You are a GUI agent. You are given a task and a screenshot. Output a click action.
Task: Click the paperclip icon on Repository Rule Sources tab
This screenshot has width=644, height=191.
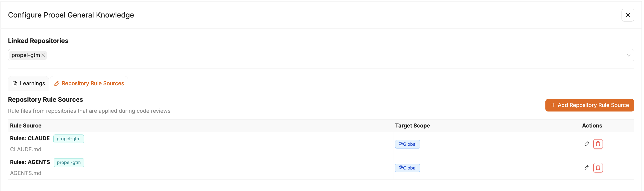coord(57,83)
